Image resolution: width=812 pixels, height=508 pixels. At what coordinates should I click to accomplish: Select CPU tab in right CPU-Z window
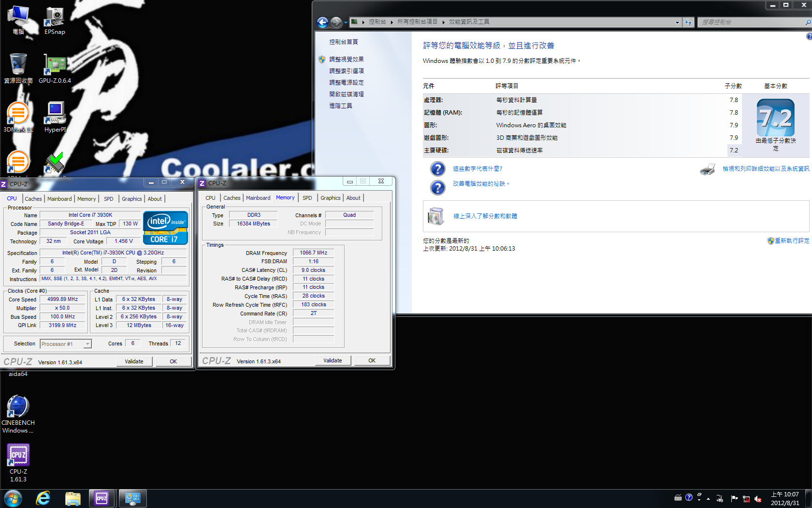(x=210, y=198)
